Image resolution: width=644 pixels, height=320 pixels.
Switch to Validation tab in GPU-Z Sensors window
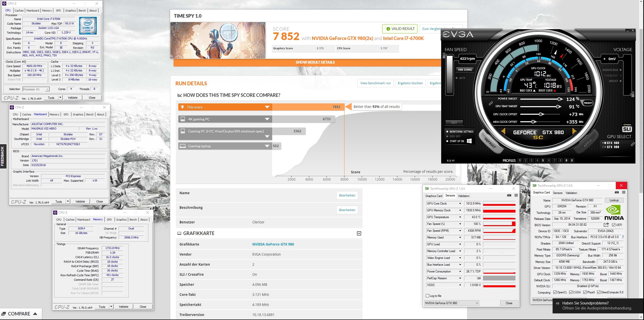tap(464, 196)
